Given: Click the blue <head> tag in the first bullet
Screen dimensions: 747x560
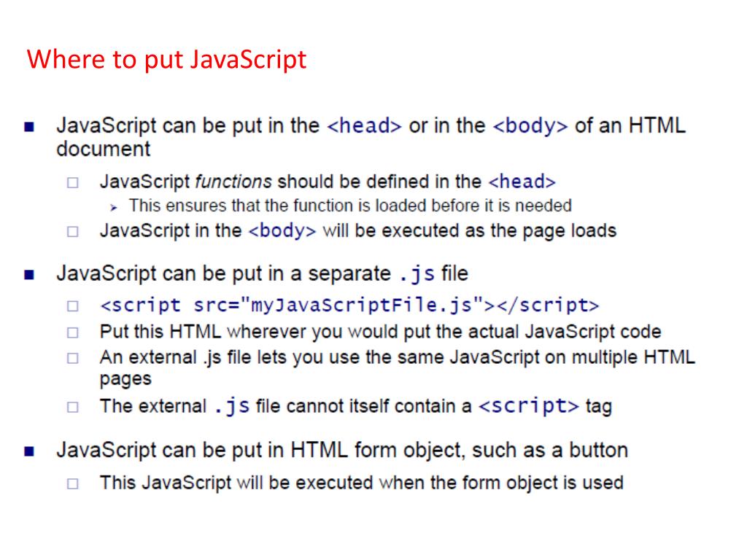Looking at the screenshot, I should (365, 125).
